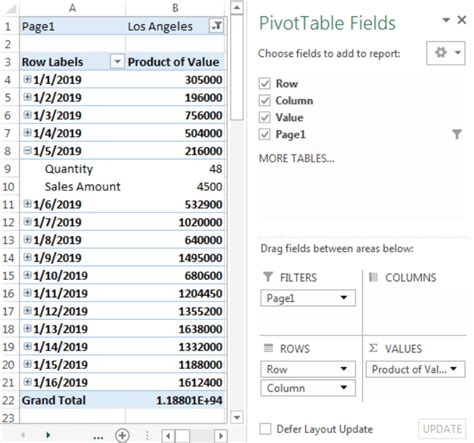Open the Row Labels filter dropdown
Viewport: 474px width, 443px height.
pyautogui.click(x=117, y=62)
